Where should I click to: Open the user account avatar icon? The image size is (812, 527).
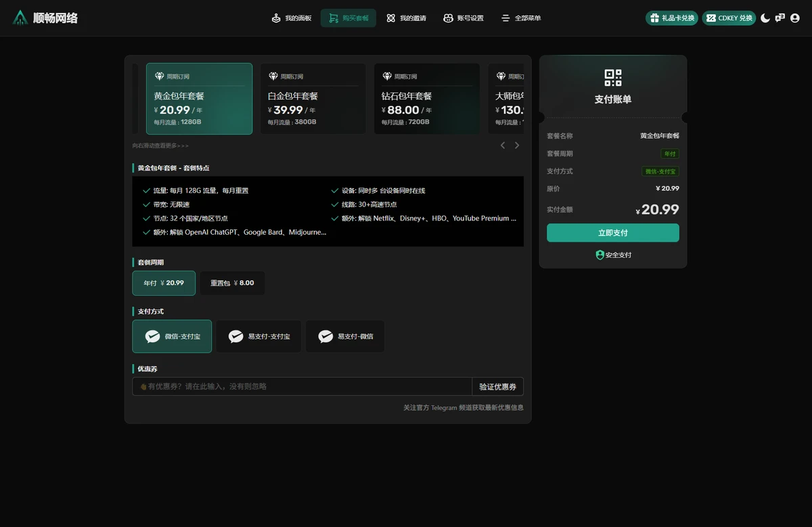coord(795,18)
